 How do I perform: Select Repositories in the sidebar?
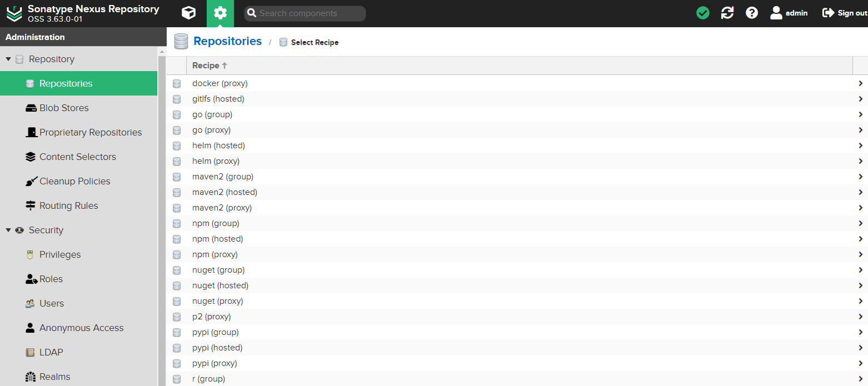point(79,83)
